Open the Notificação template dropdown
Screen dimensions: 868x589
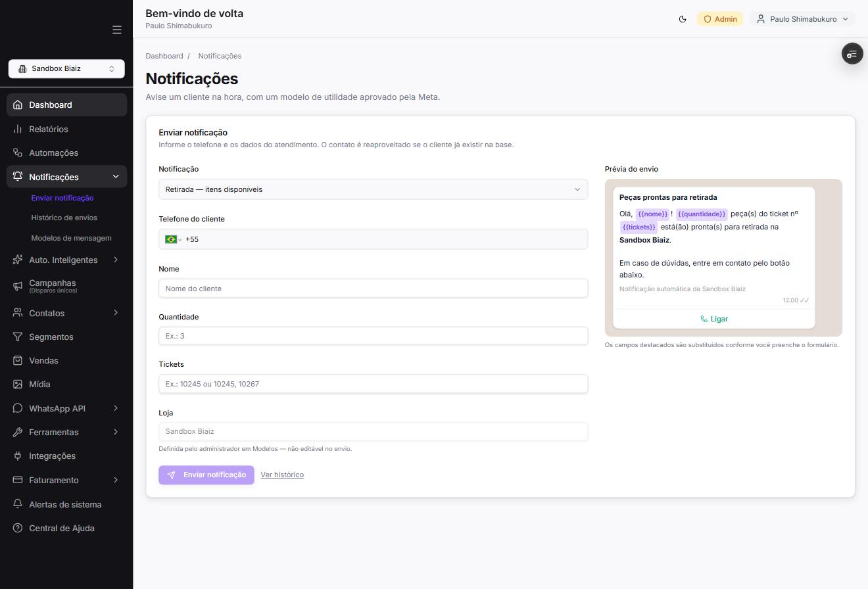coord(373,189)
